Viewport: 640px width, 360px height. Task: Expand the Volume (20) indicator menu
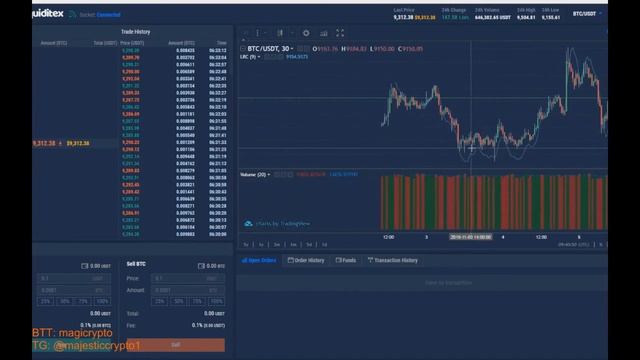coord(255,175)
